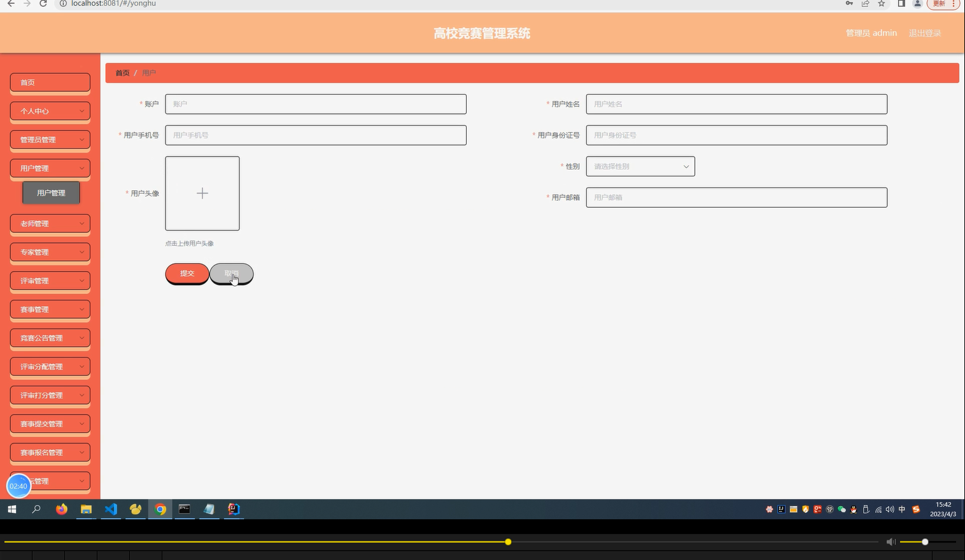The image size is (965, 560).
Task: Expand the 竞赛公告管理 sidebar menu
Action: click(x=50, y=339)
